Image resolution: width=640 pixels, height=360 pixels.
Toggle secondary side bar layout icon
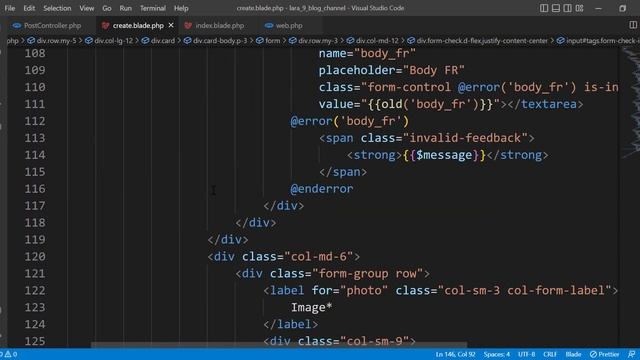[x=567, y=8]
